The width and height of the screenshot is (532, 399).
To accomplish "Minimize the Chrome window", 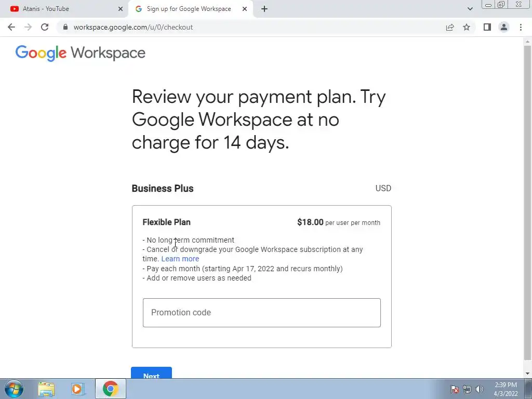I will point(488,5).
